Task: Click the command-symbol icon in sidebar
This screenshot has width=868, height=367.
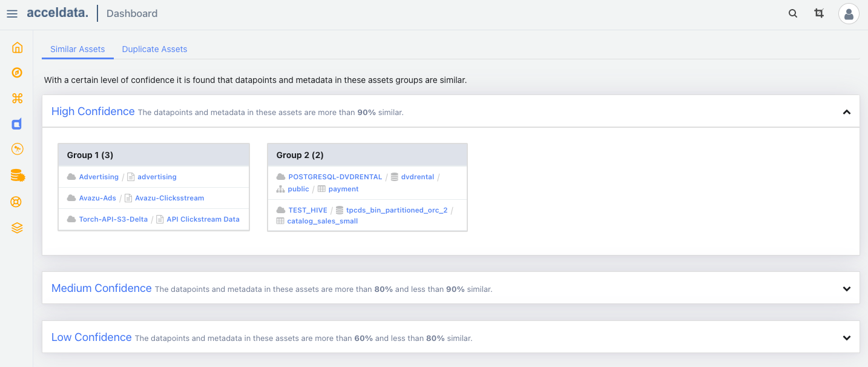Action: point(17,98)
